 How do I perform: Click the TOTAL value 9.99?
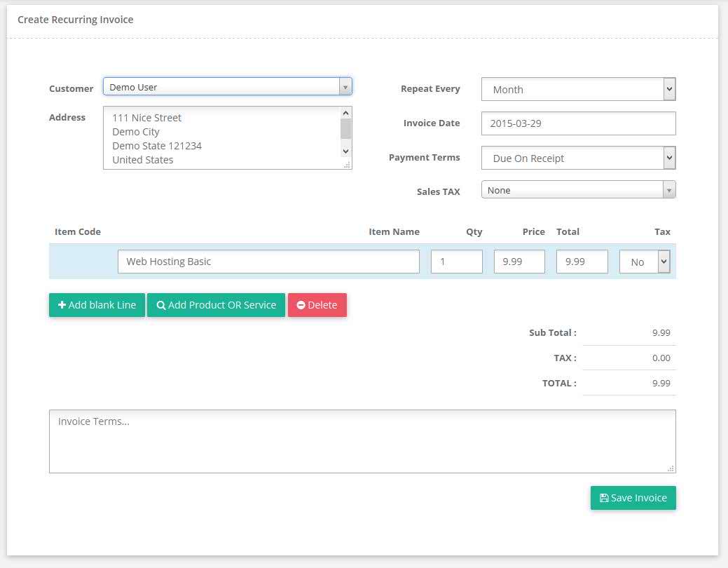(x=661, y=383)
